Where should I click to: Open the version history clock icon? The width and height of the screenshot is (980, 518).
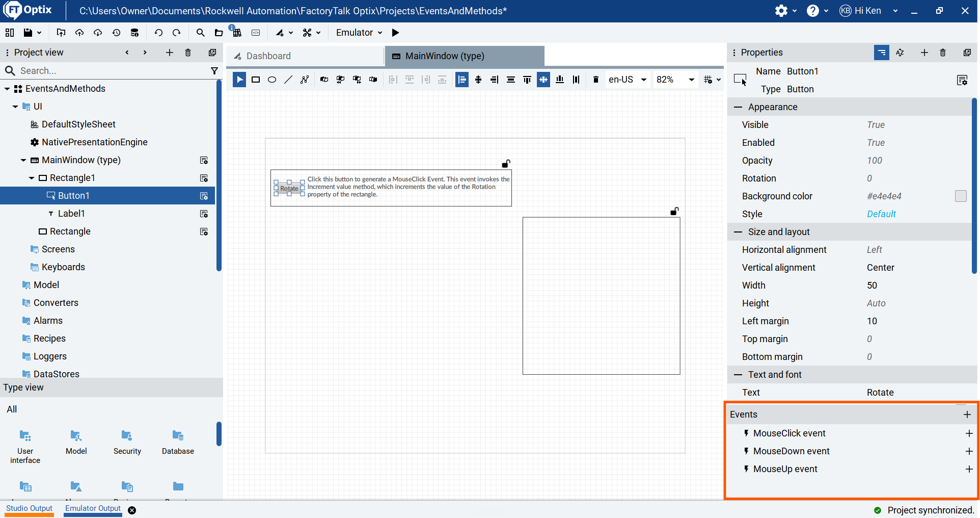tap(116, 33)
